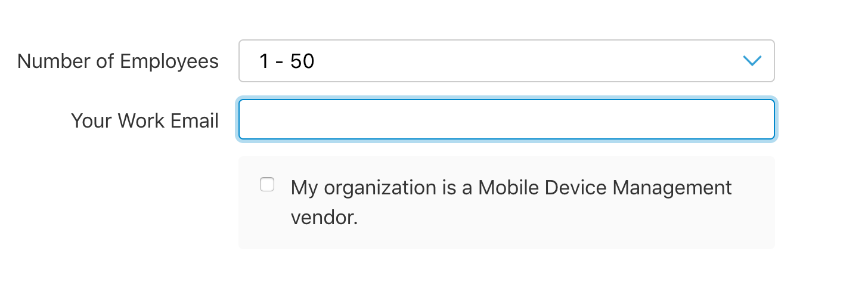This screenshot has height=285, width=868.
Task: Click the words 'Mobile Device Management'
Action: point(605,188)
